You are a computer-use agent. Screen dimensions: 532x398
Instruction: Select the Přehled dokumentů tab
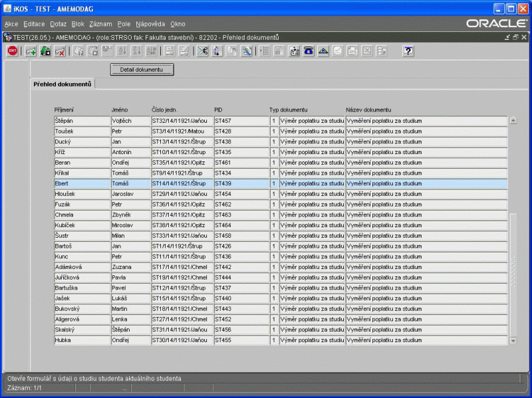(64, 84)
